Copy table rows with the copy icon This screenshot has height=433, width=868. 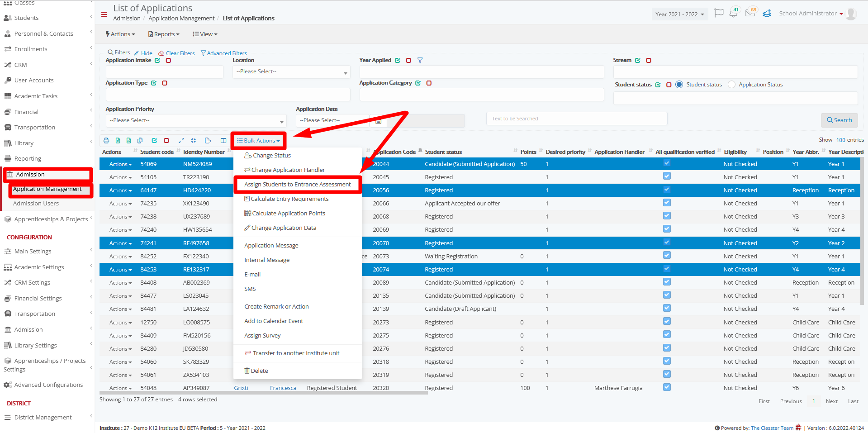pos(140,141)
